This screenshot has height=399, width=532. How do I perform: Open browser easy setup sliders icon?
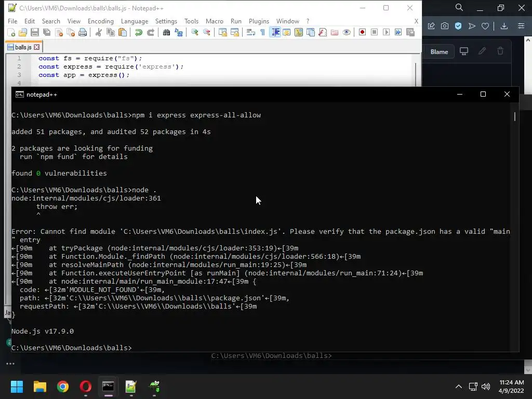tap(521, 26)
